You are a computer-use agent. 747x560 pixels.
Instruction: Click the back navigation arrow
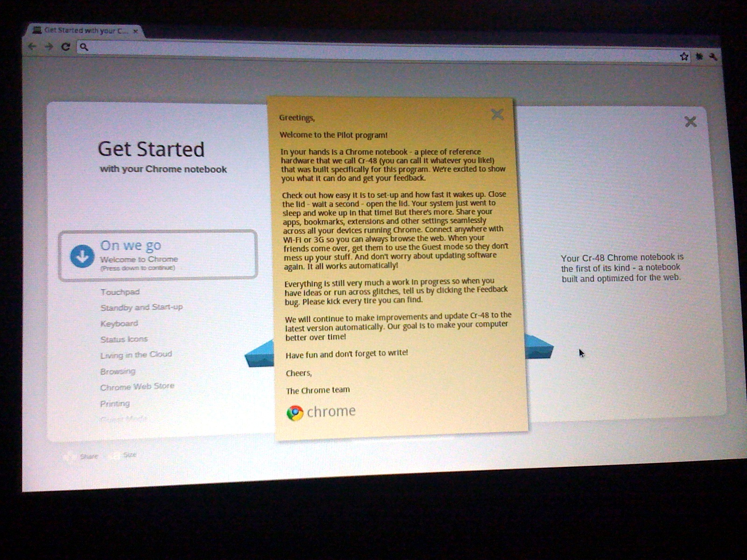31,47
